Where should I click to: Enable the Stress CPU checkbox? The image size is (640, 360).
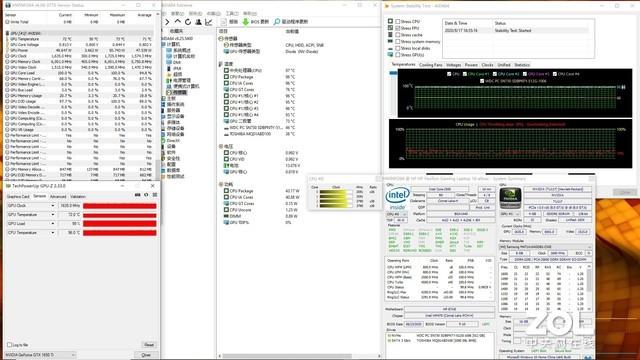click(397, 22)
